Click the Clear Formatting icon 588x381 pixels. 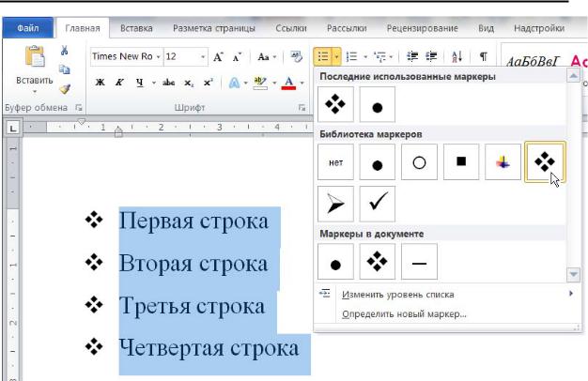point(296,57)
